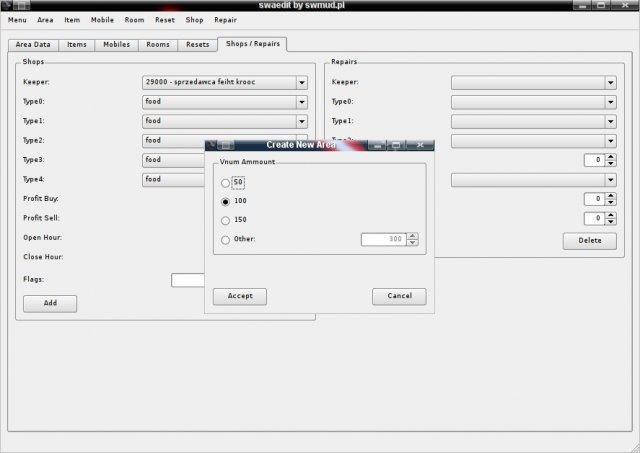Close the Create New Area dialog

click(x=420, y=145)
